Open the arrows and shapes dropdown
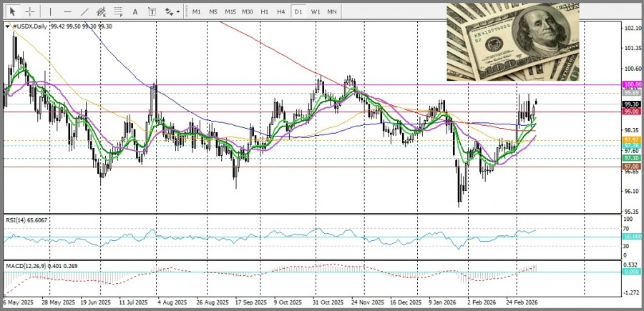This screenshot has width=644, height=311. [x=172, y=11]
